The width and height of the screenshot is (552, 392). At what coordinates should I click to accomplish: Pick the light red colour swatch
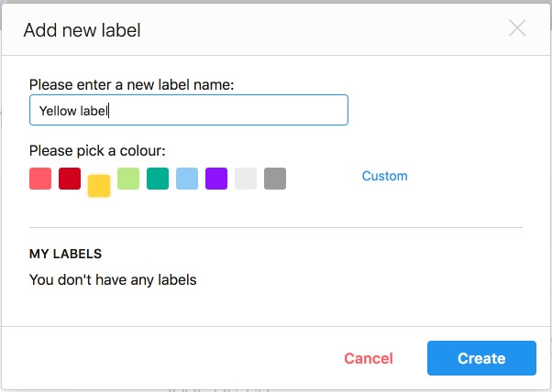point(40,179)
